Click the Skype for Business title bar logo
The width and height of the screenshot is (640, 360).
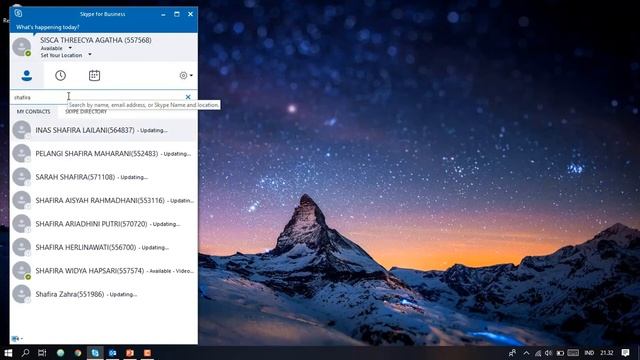[18, 13]
